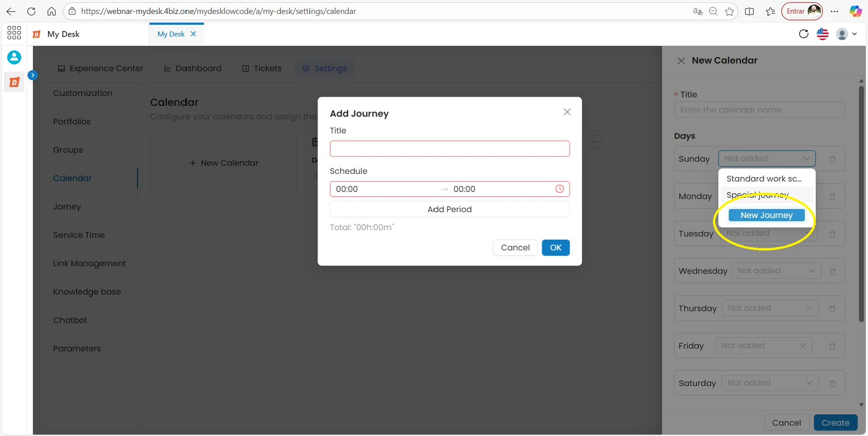Open the Sunday journey dropdown

767,159
